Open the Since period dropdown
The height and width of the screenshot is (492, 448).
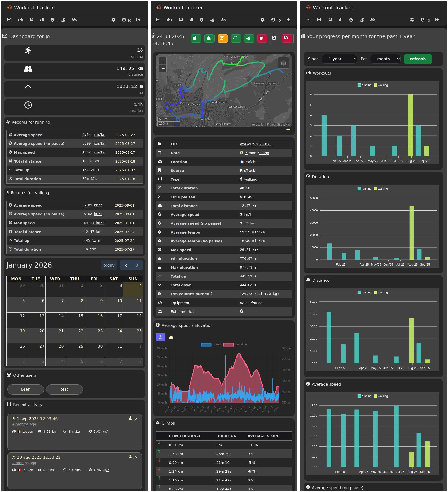[x=339, y=59]
